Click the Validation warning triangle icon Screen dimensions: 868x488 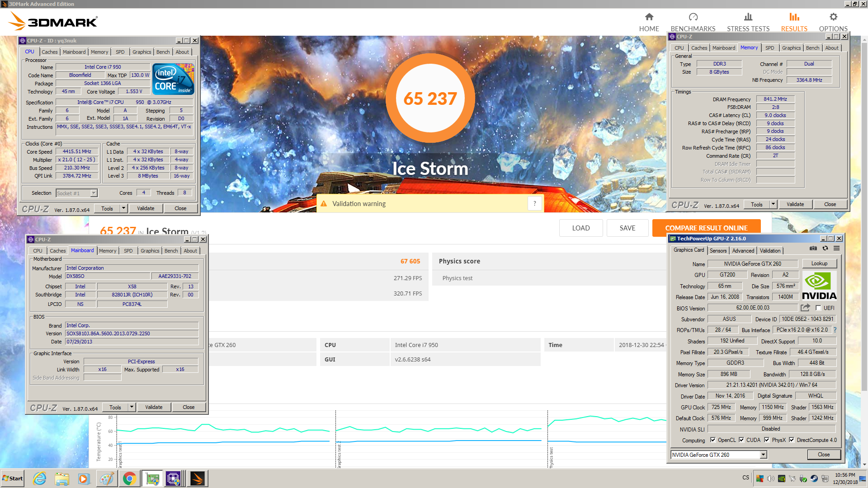pos(324,204)
